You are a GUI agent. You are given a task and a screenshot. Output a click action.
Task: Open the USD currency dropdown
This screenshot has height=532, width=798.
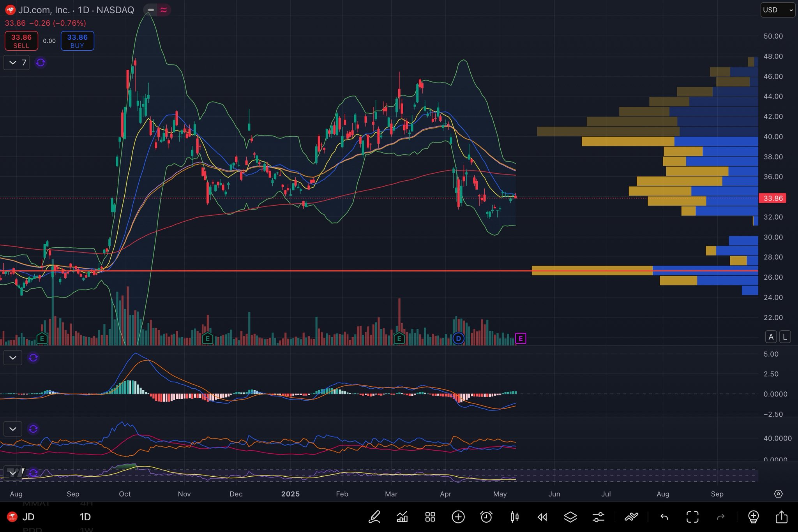[x=778, y=10]
